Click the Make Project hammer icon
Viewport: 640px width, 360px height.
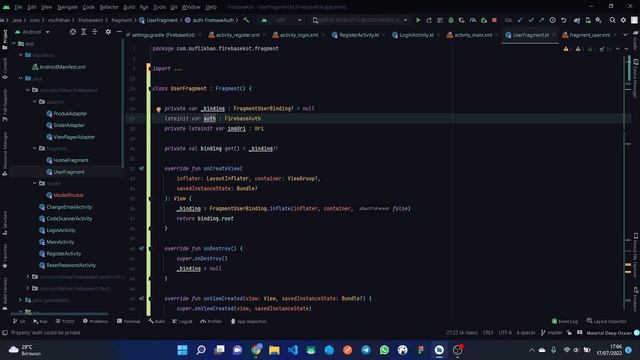point(246,20)
